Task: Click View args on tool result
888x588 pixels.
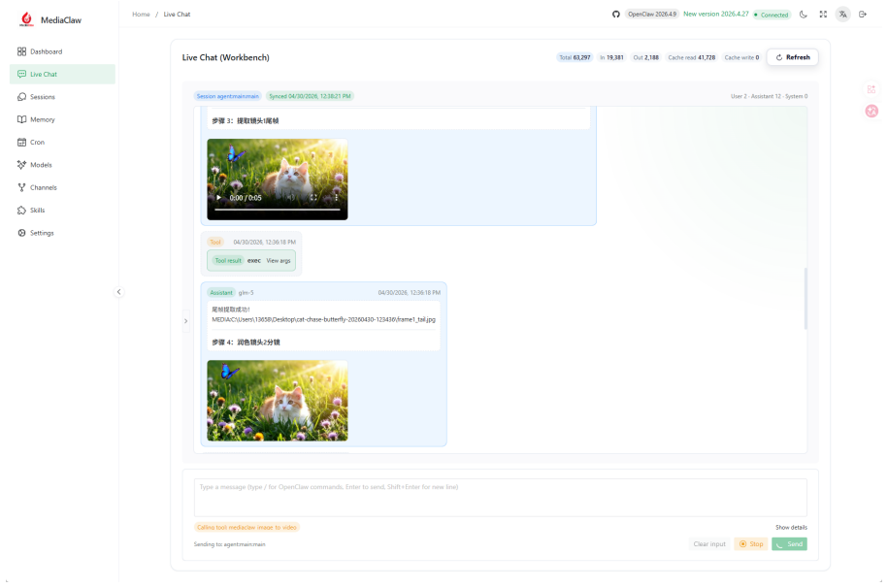Action: [x=279, y=261]
